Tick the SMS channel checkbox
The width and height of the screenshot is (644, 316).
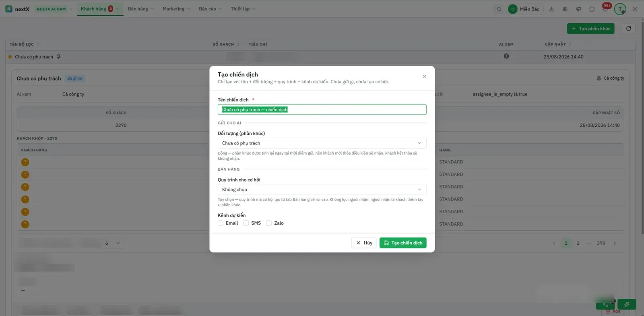tap(246, 223)
